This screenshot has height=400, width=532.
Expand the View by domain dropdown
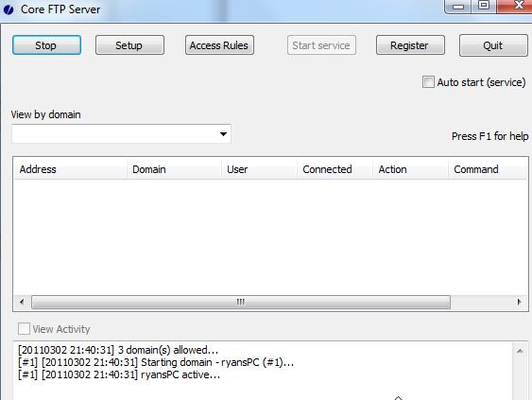click(223, 133)
